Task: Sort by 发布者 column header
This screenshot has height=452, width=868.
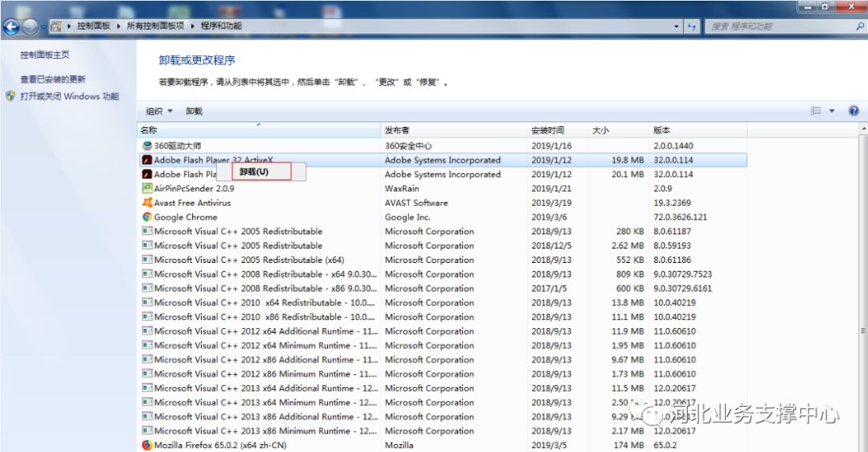Action: (453, 130)
